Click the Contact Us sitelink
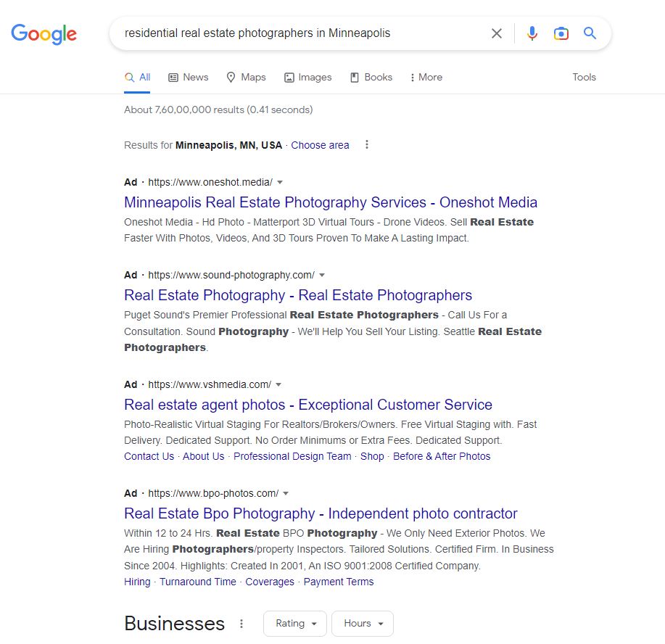The height and width of the screenshot is (644, 665). click(149, 456)
